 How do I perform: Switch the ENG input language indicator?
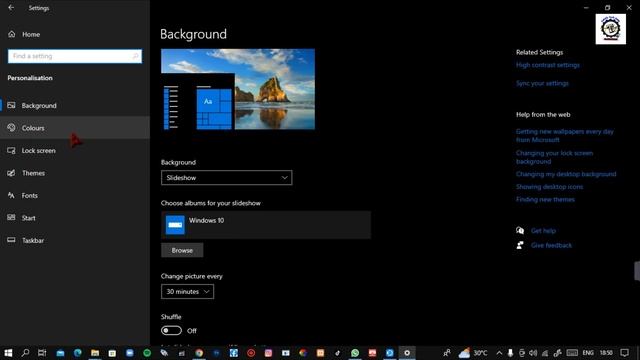tap(588, 353)
